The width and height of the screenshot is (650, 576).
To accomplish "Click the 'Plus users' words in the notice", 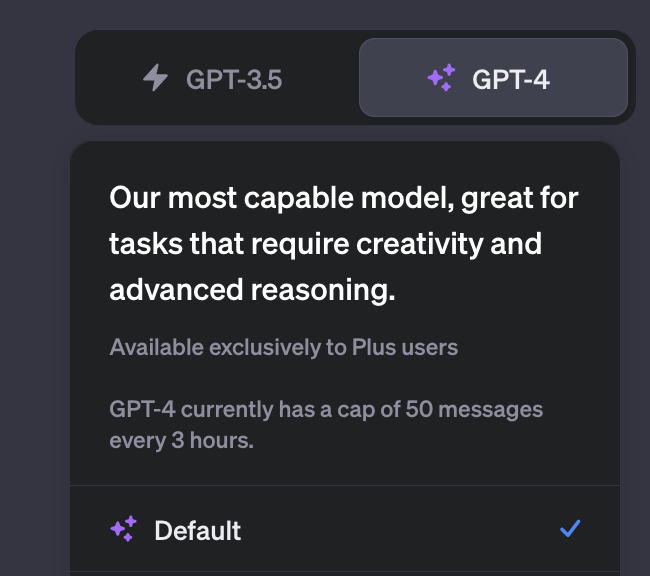I will point(405,347).
